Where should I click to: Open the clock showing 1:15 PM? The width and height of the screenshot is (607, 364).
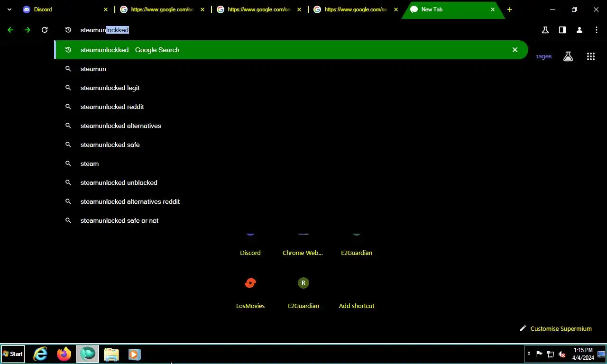pos(583,354)
